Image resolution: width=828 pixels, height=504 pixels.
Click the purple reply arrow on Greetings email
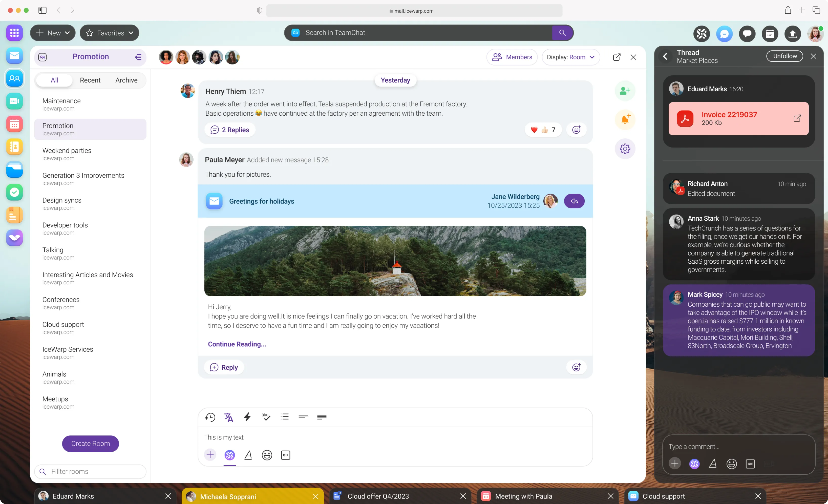[x=574, y=201]
